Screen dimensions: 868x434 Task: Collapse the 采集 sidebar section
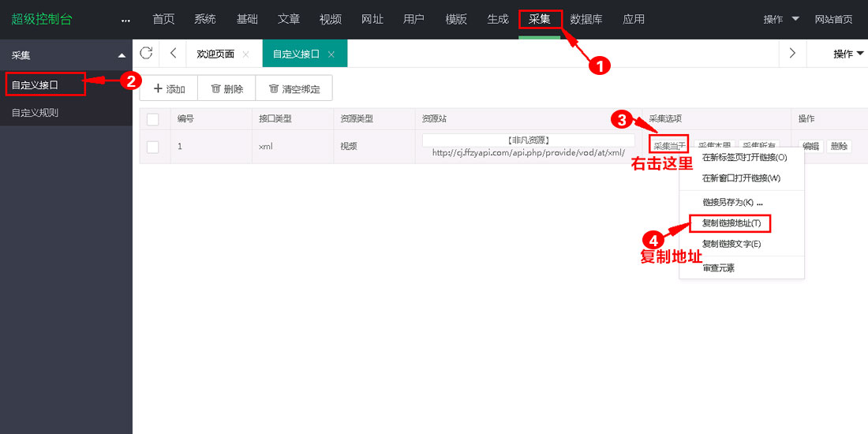(x=121, y=55)
